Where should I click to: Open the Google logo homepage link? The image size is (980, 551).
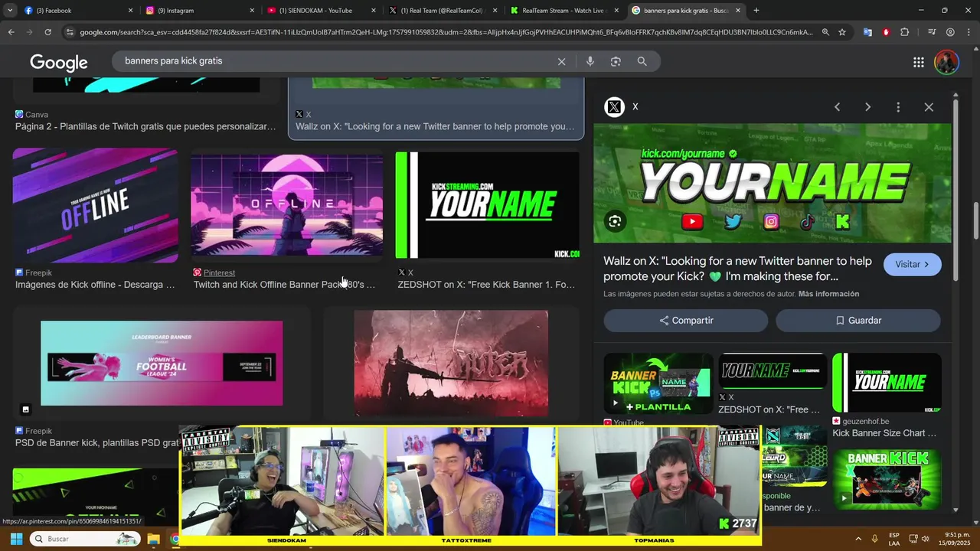tap(59, 62)
